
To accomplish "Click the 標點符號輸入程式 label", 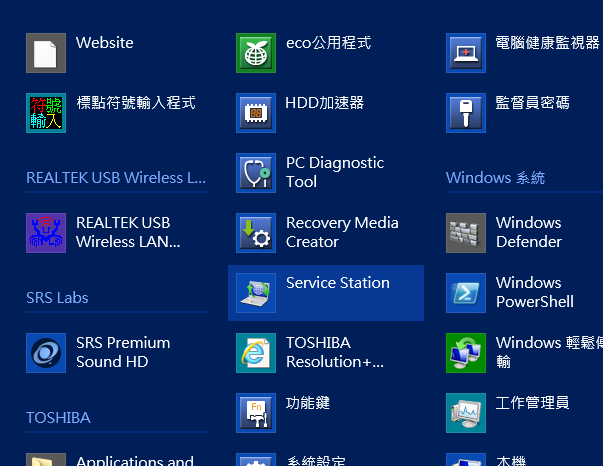I will click(136, 103).
